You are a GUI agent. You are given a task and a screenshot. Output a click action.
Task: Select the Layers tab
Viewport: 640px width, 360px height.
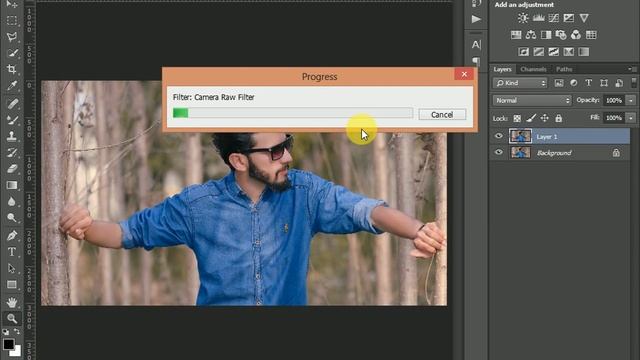click(x=502, y=69)
